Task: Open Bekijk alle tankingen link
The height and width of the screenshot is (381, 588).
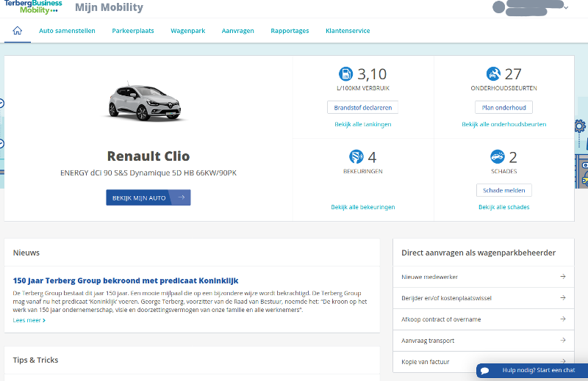Action: tap(362, 124)
